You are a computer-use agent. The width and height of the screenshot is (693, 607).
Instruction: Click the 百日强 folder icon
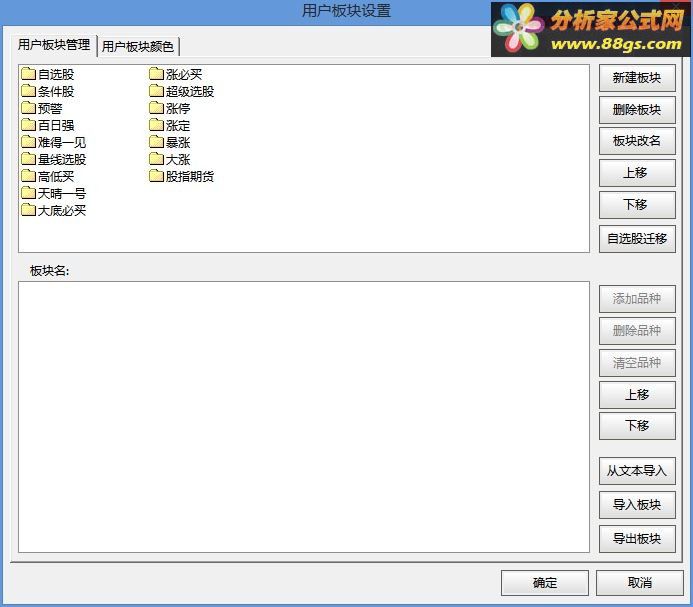29,125
